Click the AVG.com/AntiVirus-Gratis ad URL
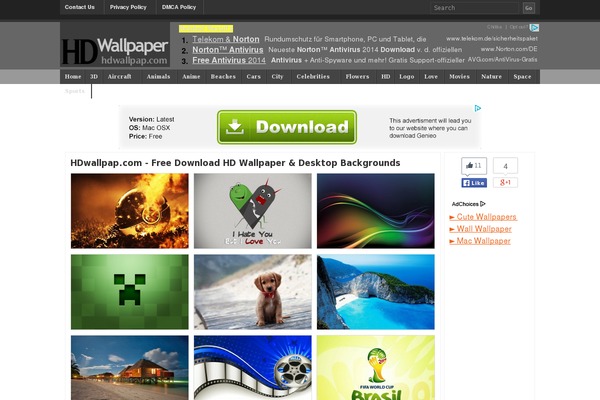The width and height of the screenshot is (600, 400). pos(502,59)
